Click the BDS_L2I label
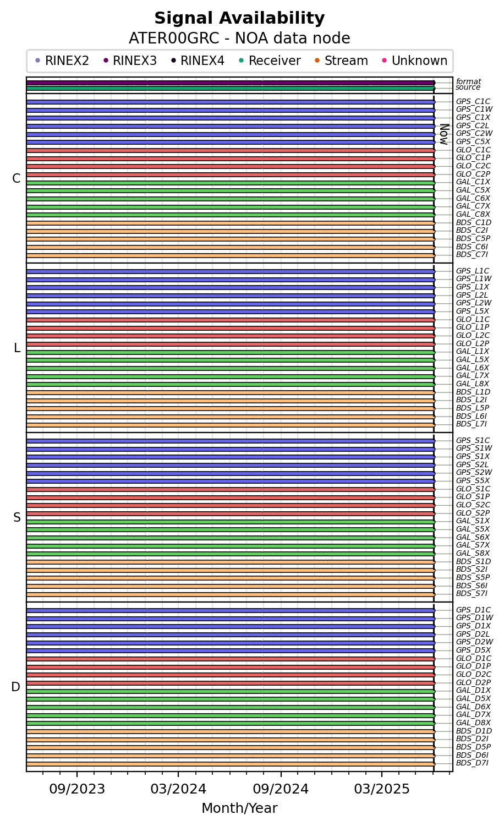This screenshot has height=826, width=504. pos(472,400)
